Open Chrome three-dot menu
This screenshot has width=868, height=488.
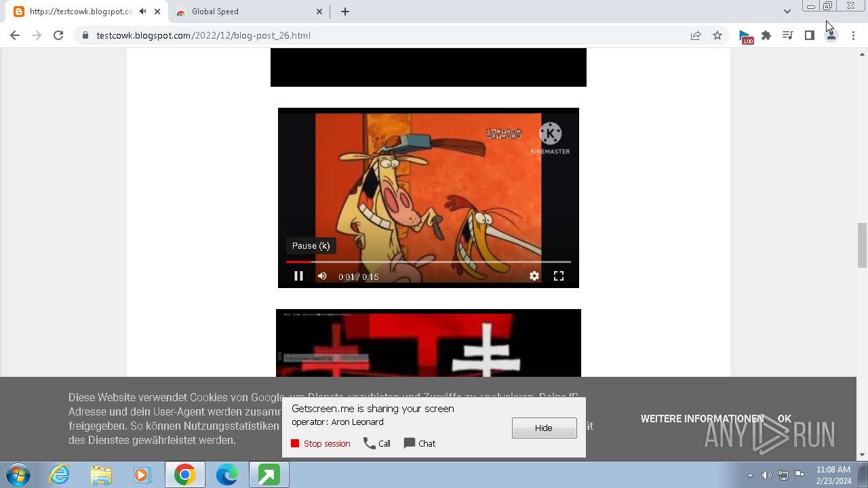(853, 35)
